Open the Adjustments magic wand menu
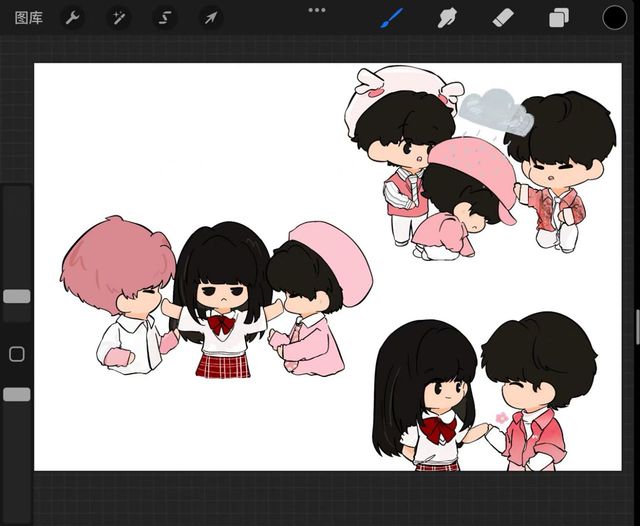This screenshot has width=640, height=526. (x=119, y=18)
